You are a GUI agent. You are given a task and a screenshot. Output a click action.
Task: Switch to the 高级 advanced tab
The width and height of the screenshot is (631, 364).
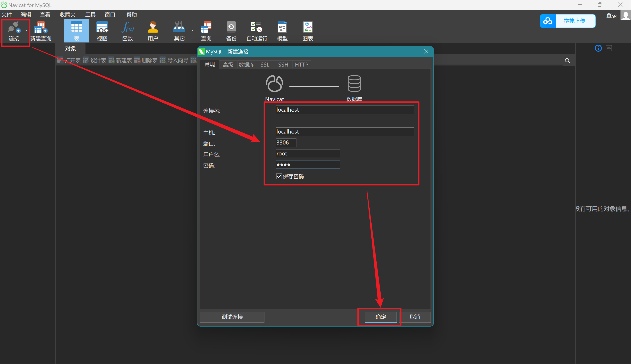[x=228, y=65]
